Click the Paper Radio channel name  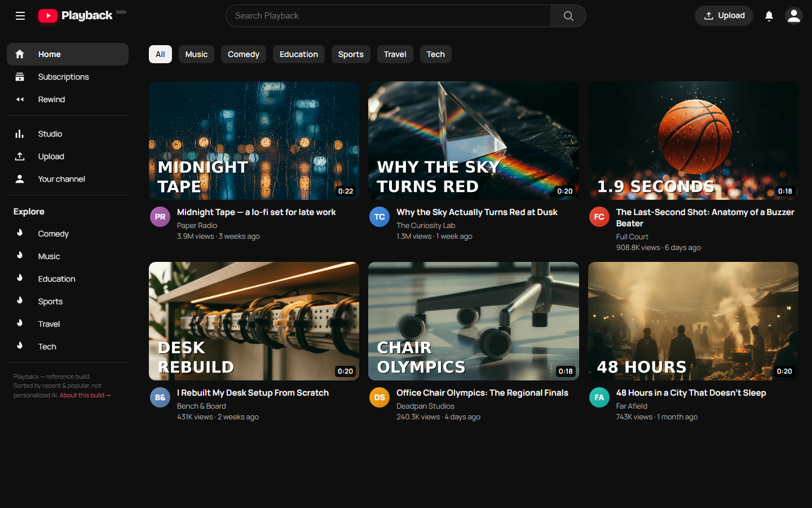[197, 225]
